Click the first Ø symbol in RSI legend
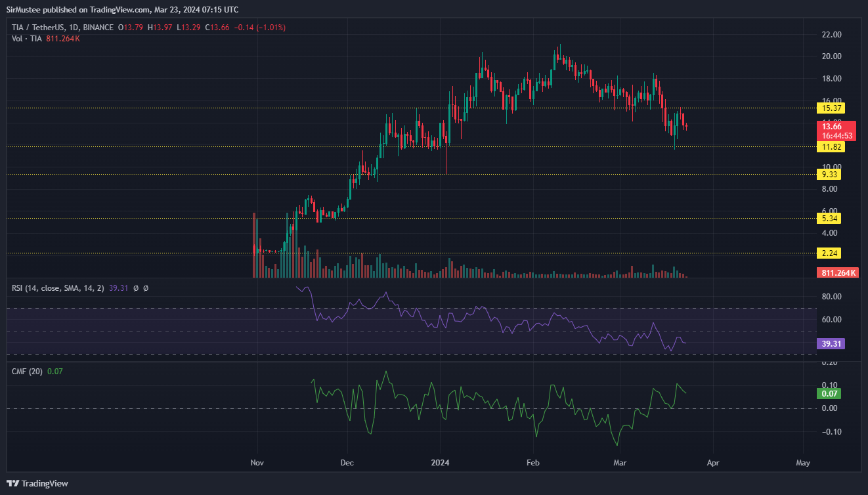The height and width of the screenshot is (495, 868). click(136, 288)
